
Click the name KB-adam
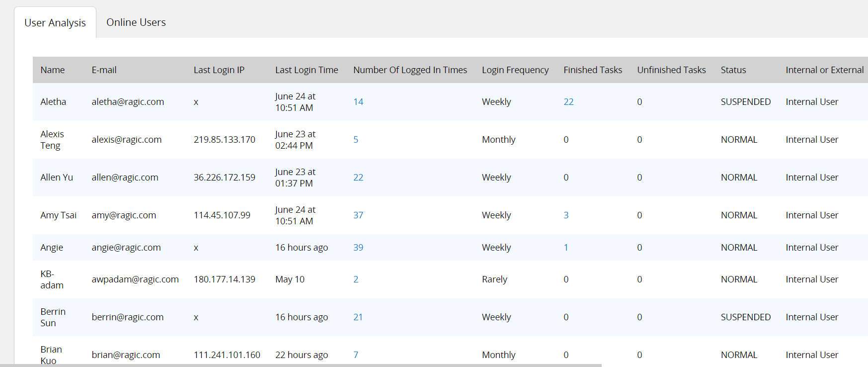52,279
